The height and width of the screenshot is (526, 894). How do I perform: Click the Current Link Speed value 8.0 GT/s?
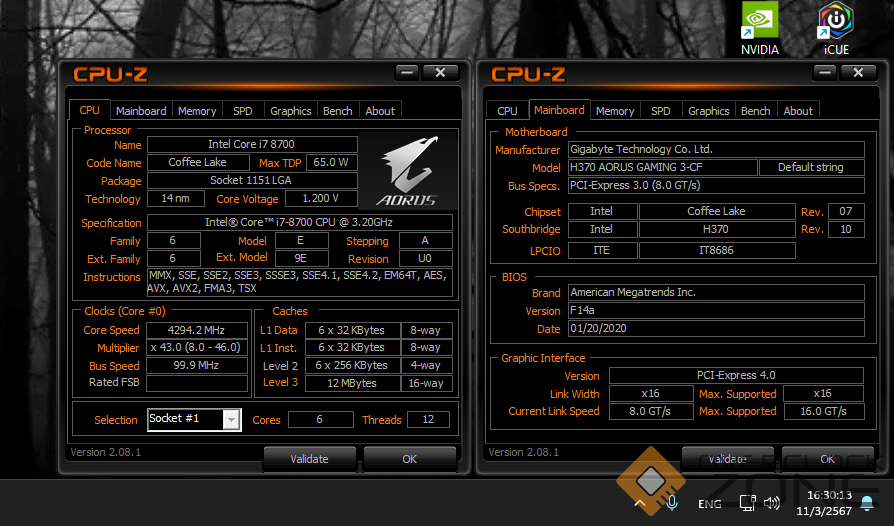pyautogui.click(x=651, y=411)
